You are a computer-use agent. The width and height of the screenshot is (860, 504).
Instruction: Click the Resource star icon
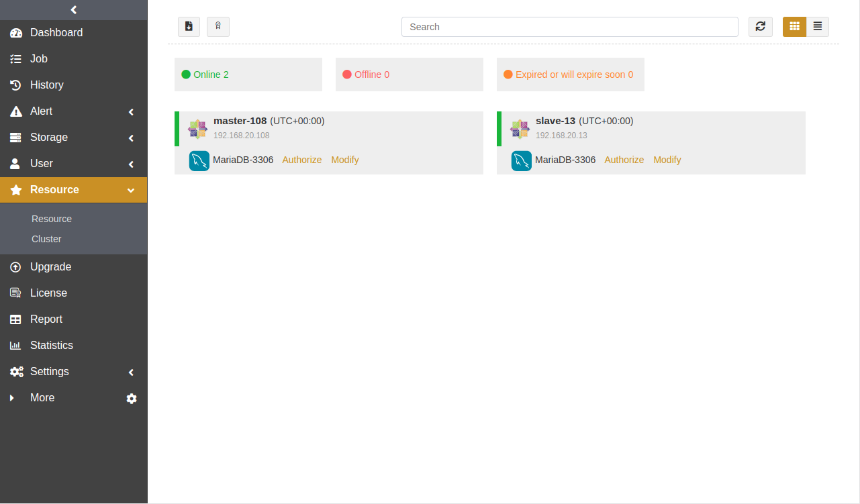[16, 190]
